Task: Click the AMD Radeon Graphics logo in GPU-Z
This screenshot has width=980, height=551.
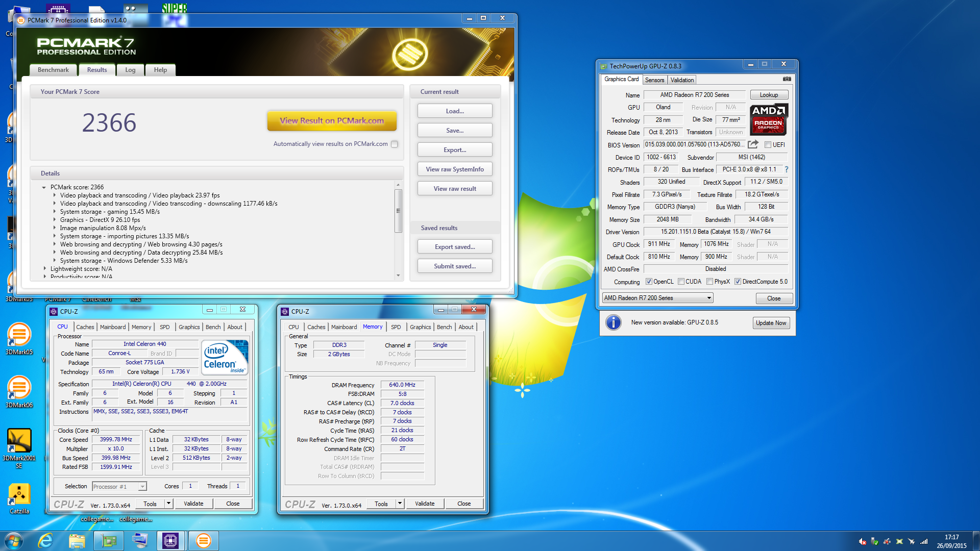Action: click(x=769, y=119)
